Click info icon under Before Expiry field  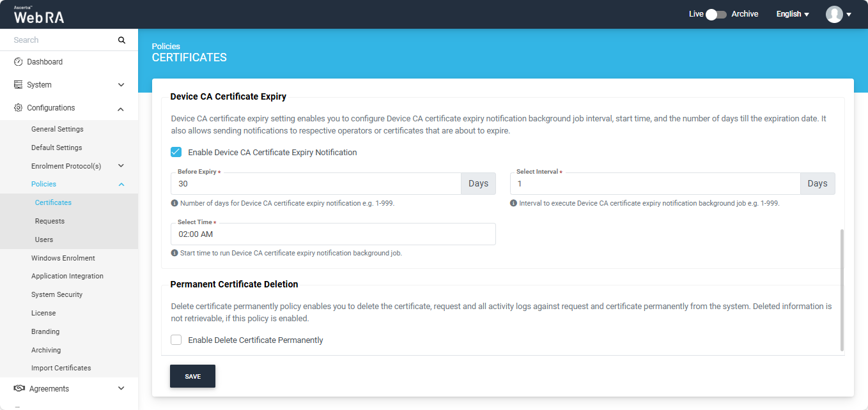coord(174,203)
